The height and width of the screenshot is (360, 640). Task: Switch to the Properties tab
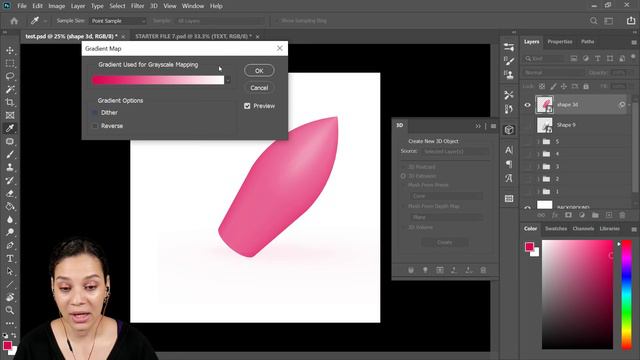click(x=560, y=42)
